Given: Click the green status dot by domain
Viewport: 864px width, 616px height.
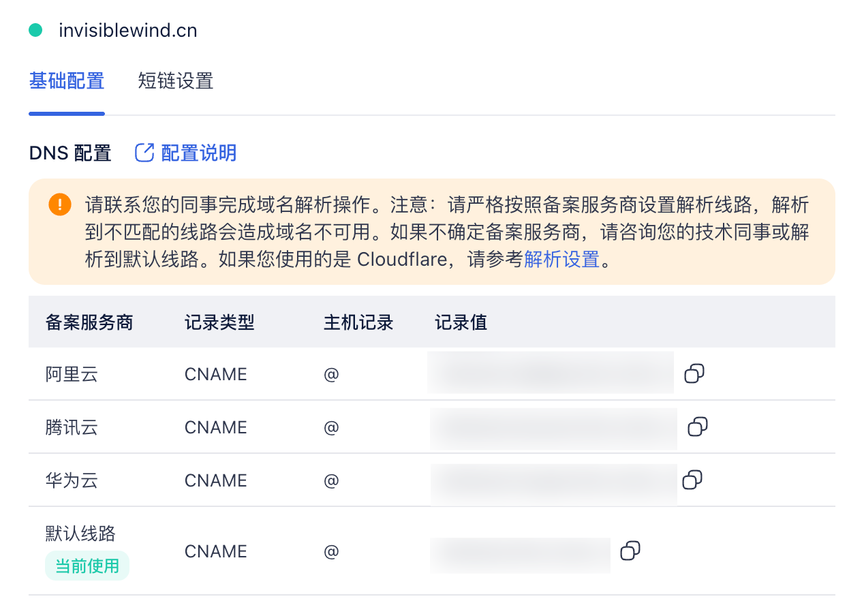Looking at the screenshot, I should [35, 30].
